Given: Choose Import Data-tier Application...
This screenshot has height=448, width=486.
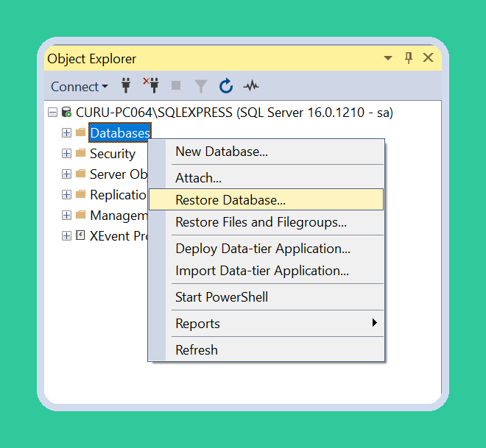Looking at the screenshot, I should (x=267, y=271).
